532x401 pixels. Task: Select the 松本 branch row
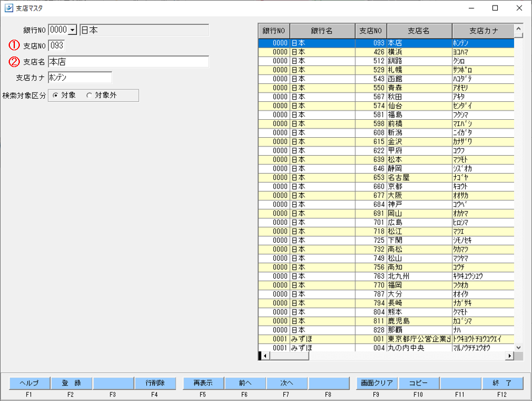coord(386,160)
